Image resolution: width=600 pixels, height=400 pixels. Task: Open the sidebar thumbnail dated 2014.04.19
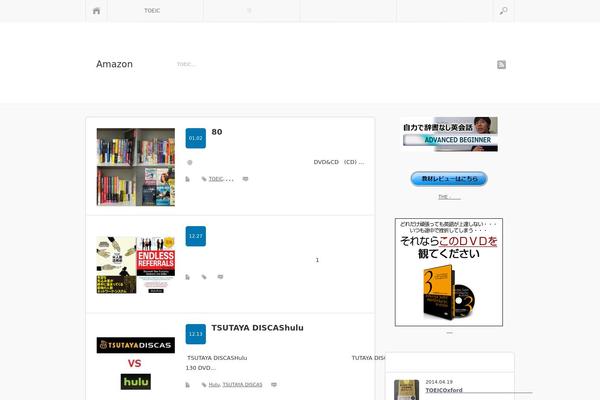click(x=406, y=390)
